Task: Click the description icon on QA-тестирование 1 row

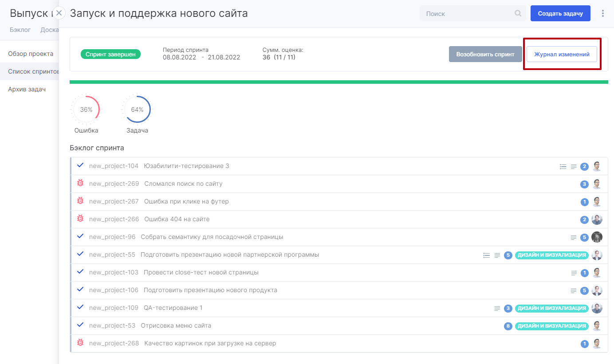Action: 497,309
